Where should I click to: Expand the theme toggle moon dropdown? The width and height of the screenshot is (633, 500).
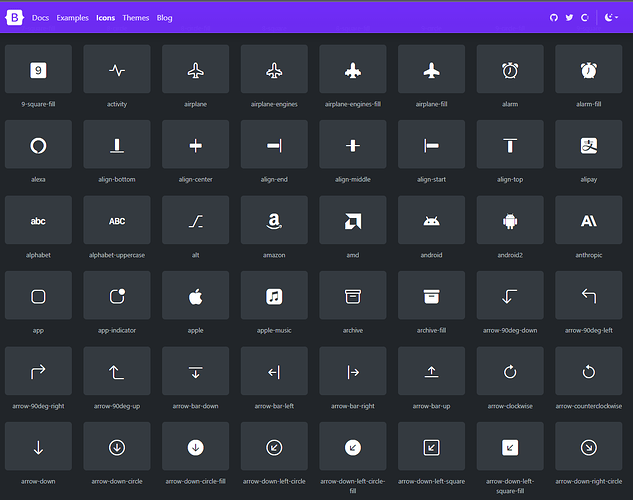point(611,17)
